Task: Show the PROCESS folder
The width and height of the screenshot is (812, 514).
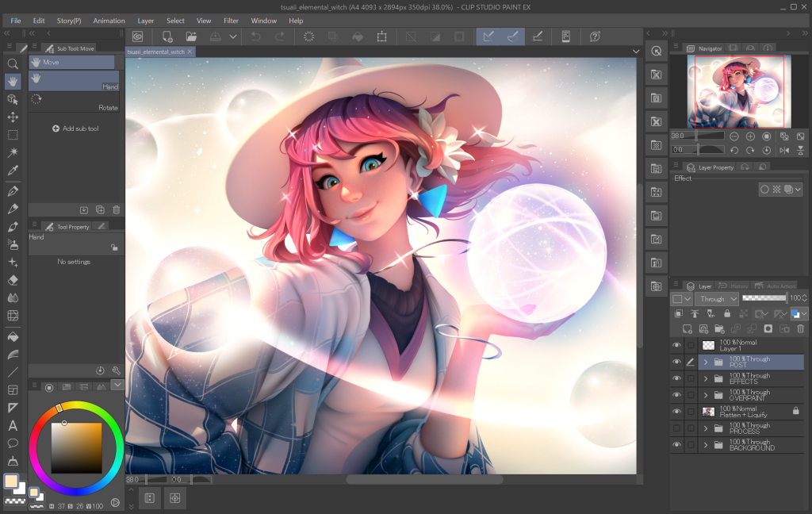Action: [676, 428]
